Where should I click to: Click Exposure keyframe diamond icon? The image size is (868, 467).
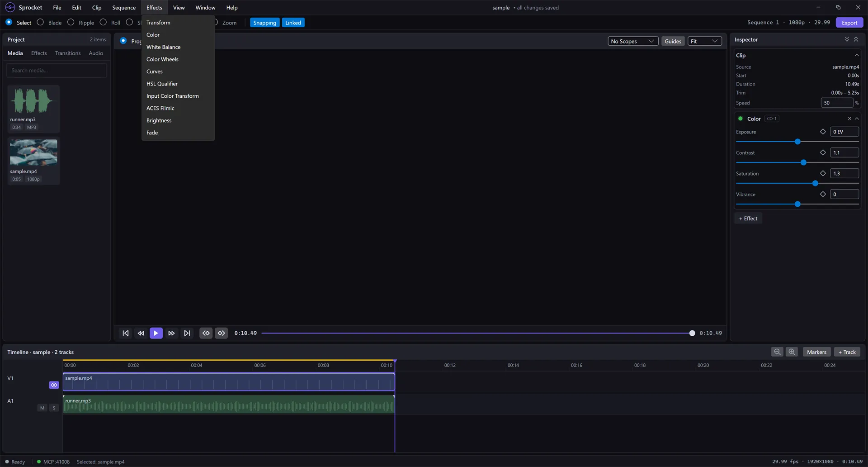point(823,132)
